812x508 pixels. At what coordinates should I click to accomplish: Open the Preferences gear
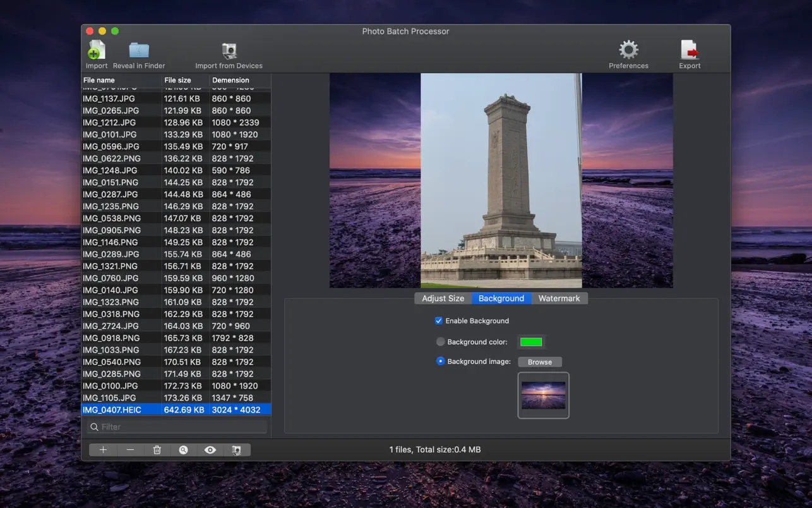point(628,50)
